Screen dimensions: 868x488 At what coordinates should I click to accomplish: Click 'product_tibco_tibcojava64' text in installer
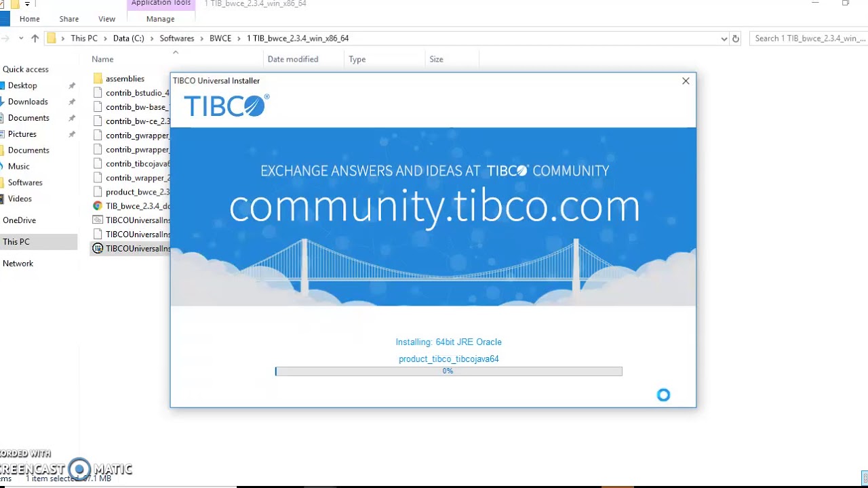pos(449,359)
